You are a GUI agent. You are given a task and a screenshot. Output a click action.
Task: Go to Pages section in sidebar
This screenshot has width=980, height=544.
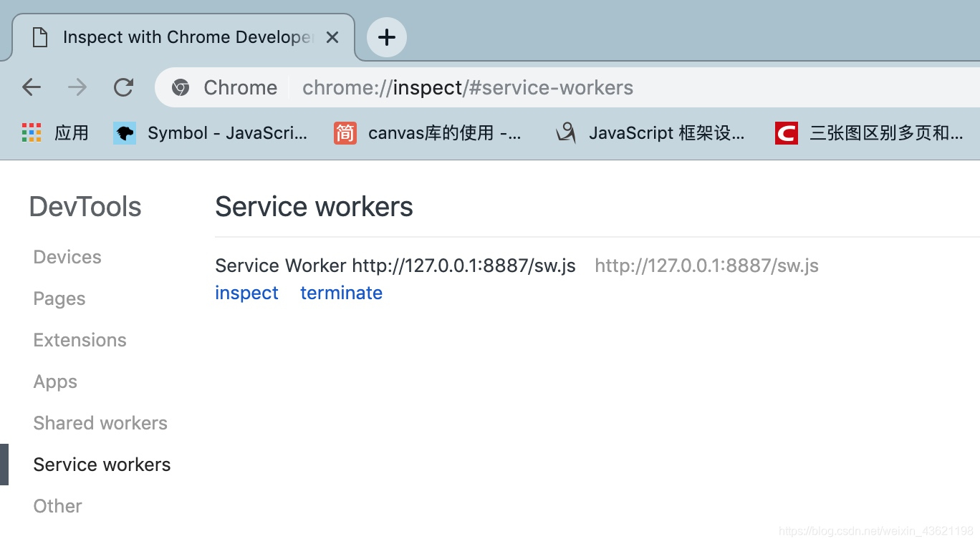coord(59,298)
